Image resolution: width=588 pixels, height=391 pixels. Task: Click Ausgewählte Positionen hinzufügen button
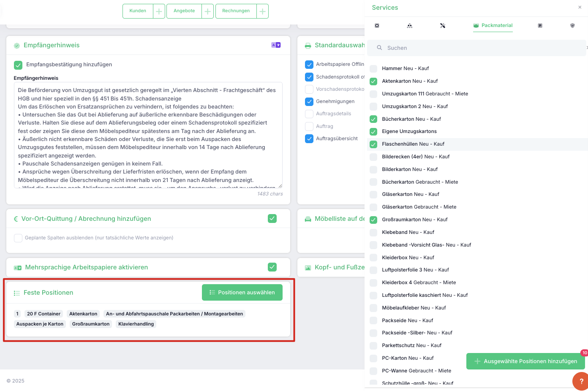[525, 361]
